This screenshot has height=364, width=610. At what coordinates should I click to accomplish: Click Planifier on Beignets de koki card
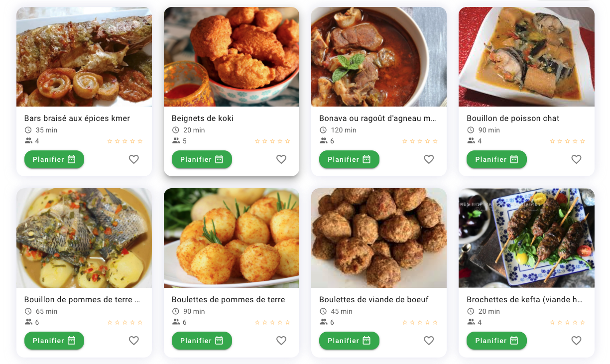point(202,159)
